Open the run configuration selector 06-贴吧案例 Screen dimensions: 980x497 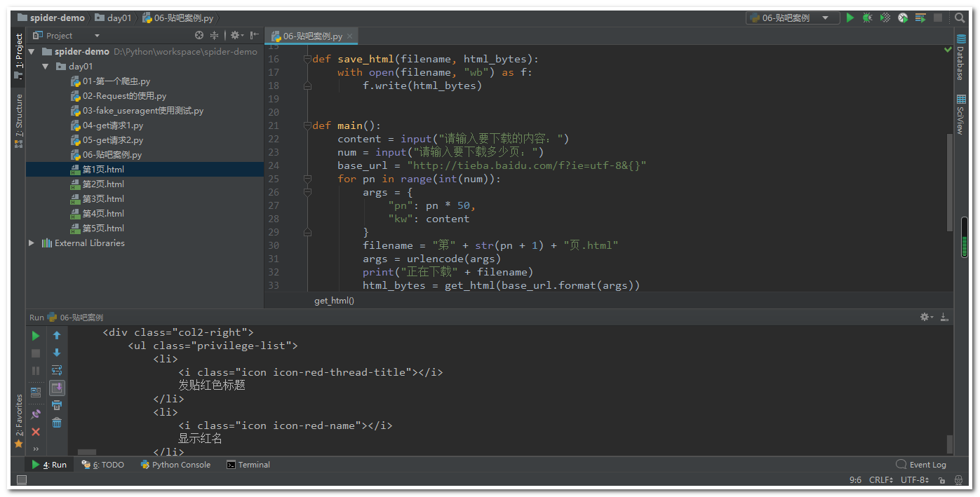tap(792, 18)
